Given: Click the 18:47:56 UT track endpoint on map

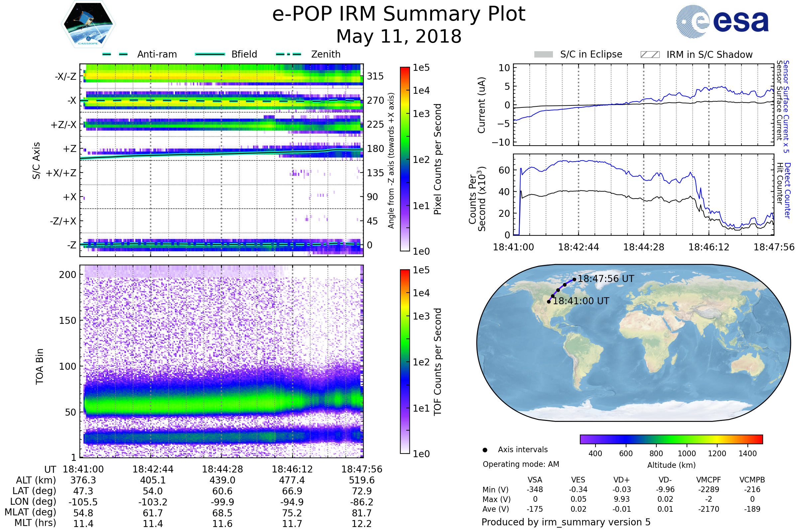Looking at the screenshot, I should point(575,280).
